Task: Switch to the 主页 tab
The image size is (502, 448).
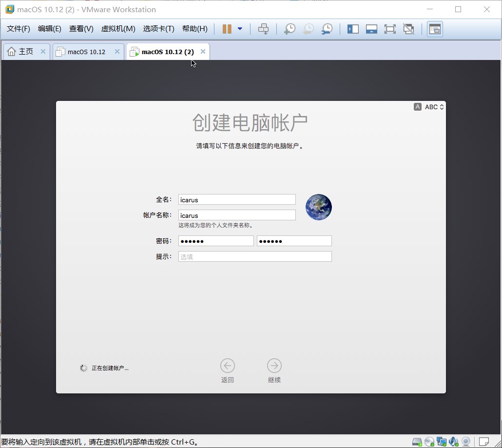Action: point(26,52)
